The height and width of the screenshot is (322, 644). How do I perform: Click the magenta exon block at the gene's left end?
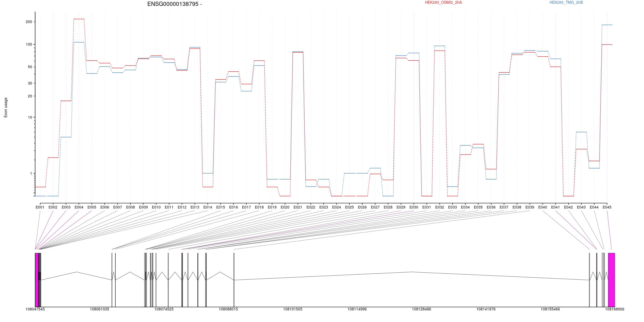tap(37, 280)
